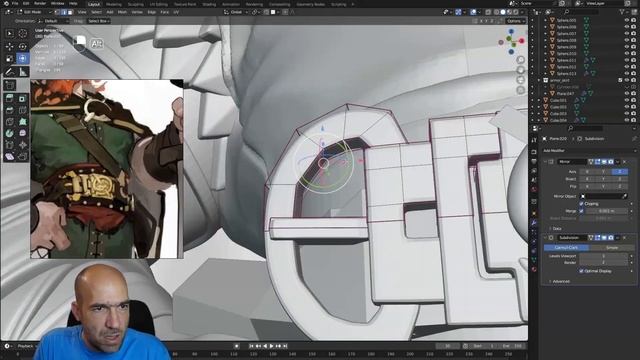Image resolution: width=640 pixels, height=360 pixels.
Task: Click the Subdivision Render levels field
Action: click(x=603, y=262)
